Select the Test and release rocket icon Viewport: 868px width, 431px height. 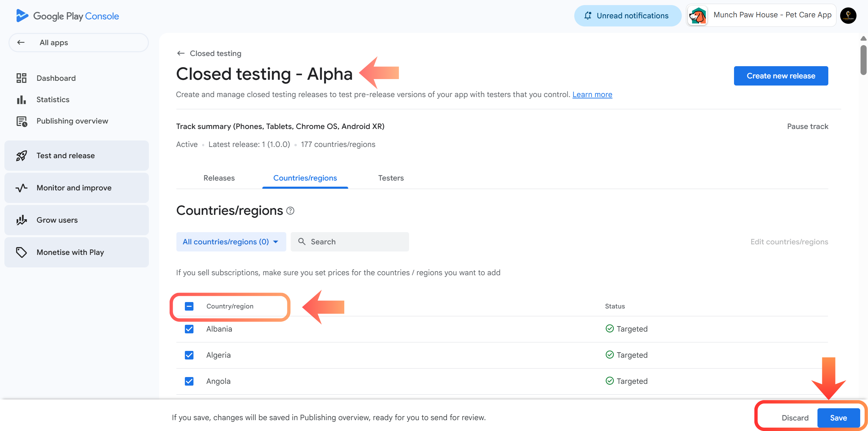(21, 155)
